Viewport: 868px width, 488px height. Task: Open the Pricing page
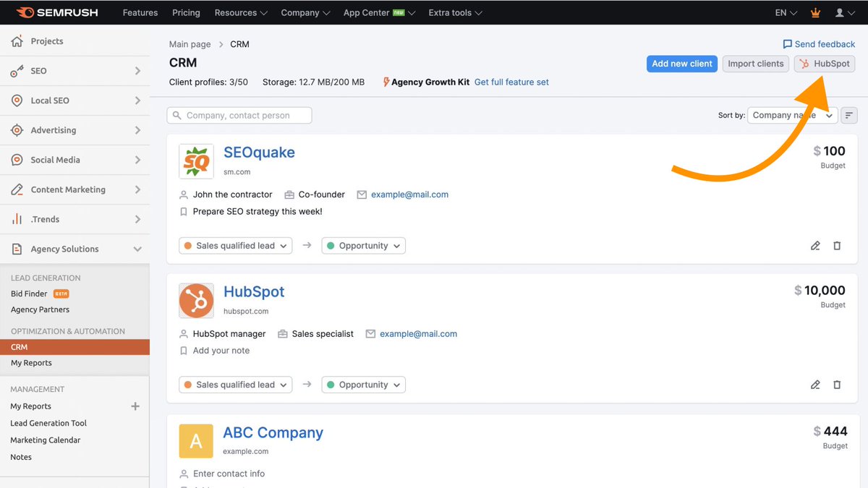pyautogui.click(x=186, y=12)
